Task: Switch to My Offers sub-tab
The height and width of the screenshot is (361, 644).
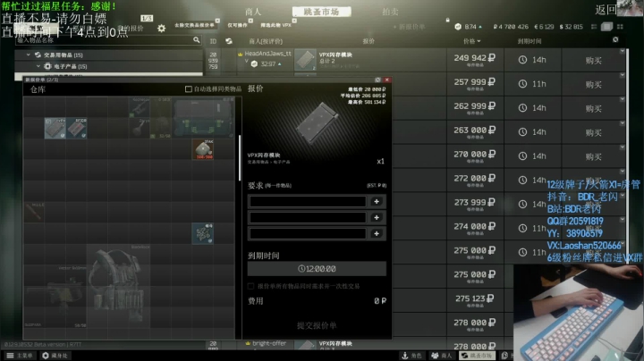Action: 131,28
